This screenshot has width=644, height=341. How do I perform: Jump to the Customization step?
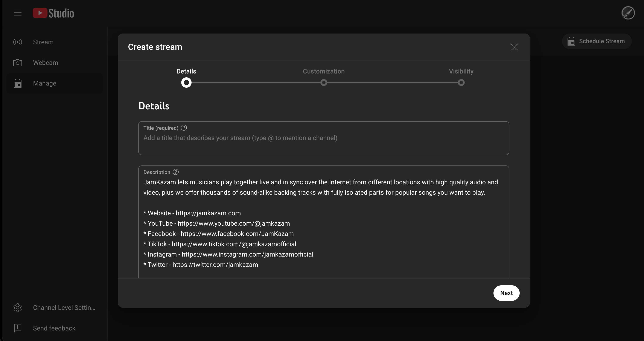click(323, 71)
